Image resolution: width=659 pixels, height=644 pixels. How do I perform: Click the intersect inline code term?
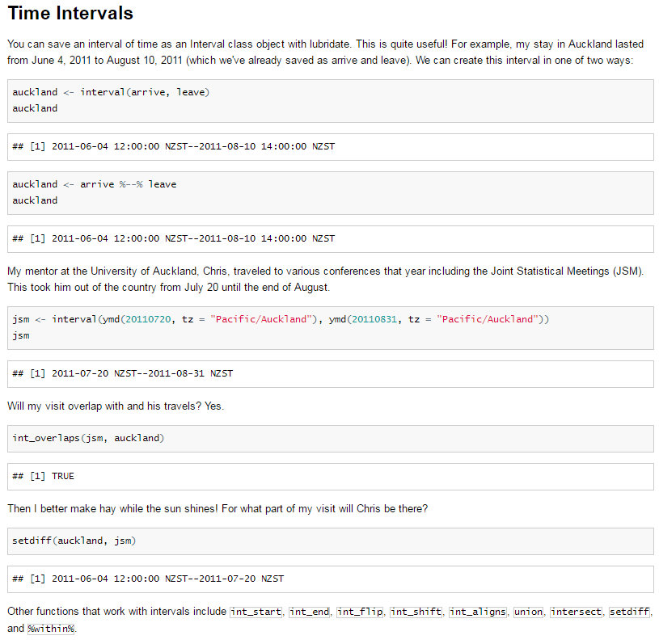[x=577, y=612]
